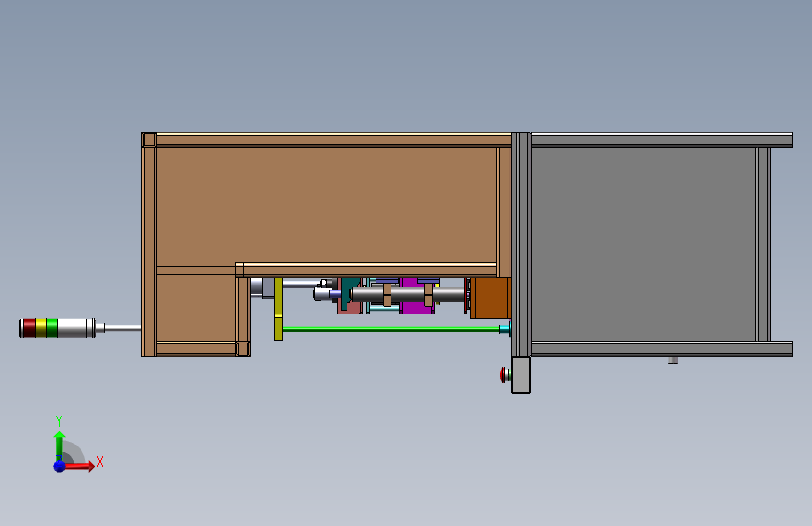Select the long green horizontal rod

(391, 329)
